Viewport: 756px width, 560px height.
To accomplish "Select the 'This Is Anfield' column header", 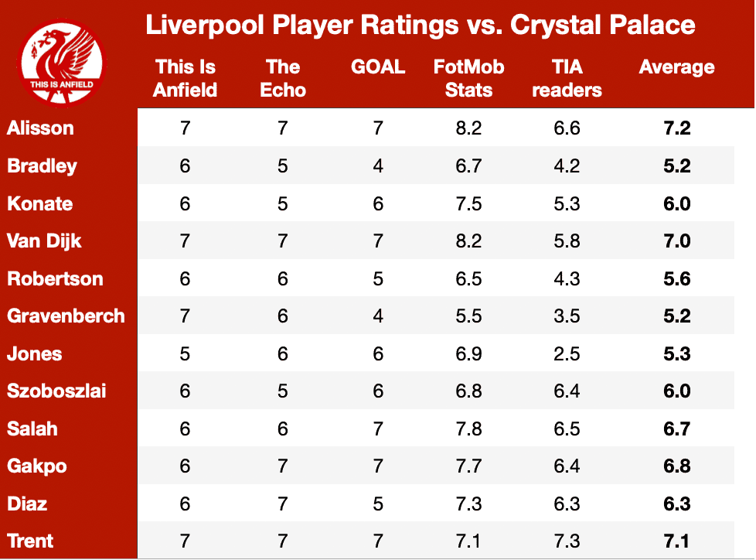I will 186,79.
